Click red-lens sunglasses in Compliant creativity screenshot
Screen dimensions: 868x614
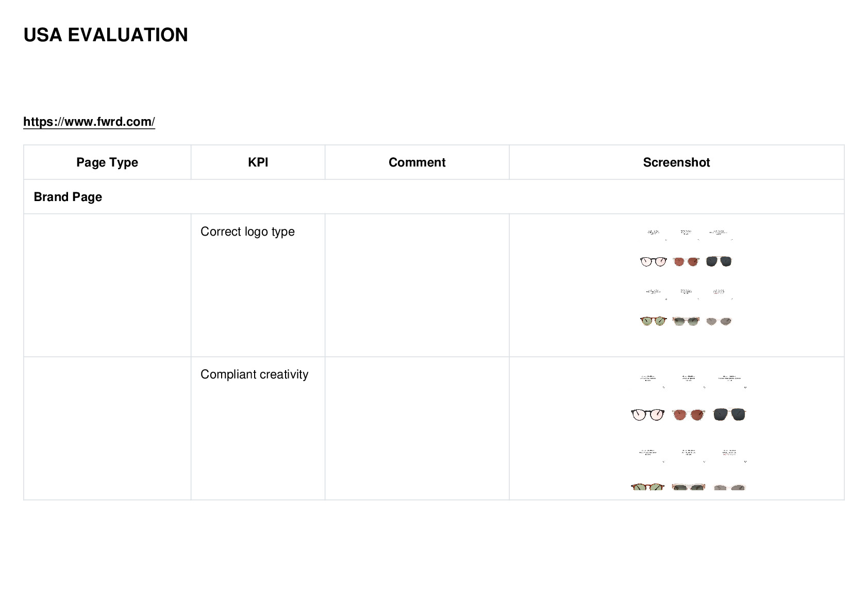[x=689, y=414]
